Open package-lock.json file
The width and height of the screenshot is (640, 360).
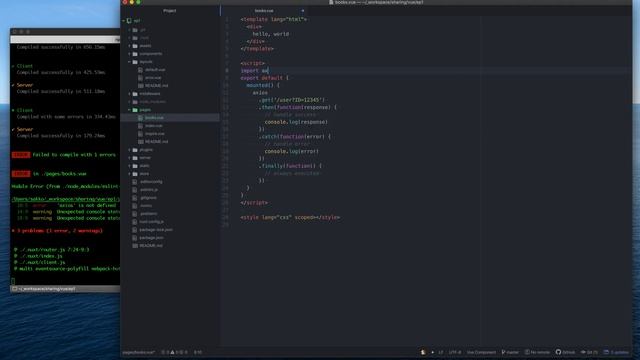tap(156, 230)
